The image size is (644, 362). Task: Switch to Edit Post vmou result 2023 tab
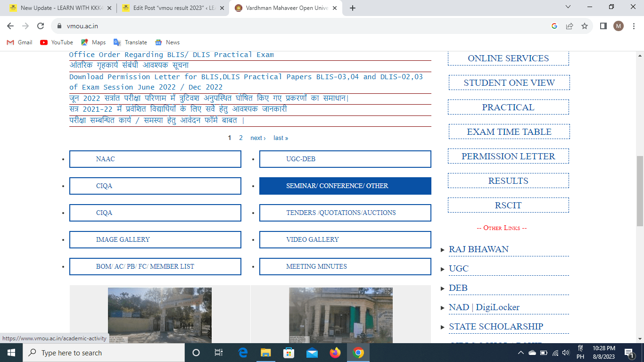click(173, 8)
